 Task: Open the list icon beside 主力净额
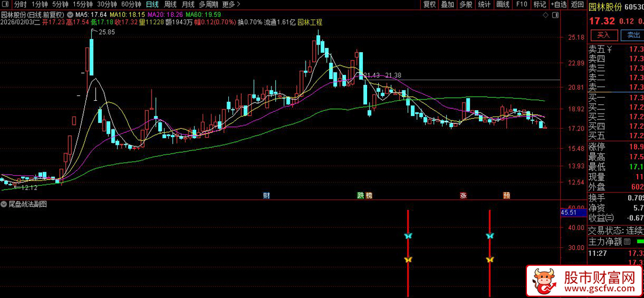[x=627, y=242]
